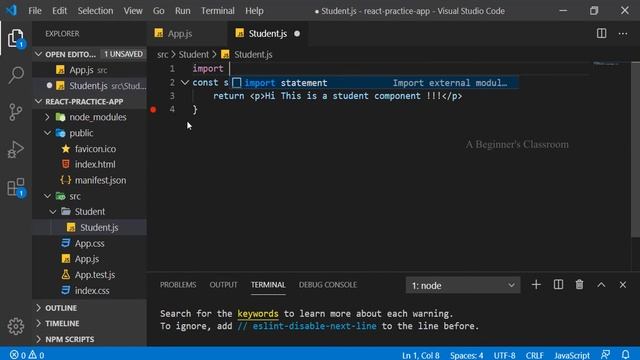Open the Run and Debug view
Screen dimensions: 640x360
click(x=16, y=149)
